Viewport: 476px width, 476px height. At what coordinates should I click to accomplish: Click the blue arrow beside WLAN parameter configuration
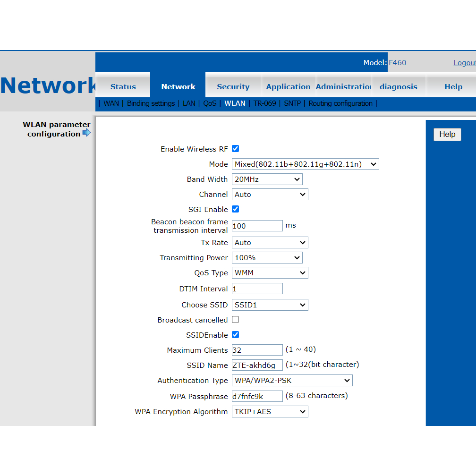(86, 133)
